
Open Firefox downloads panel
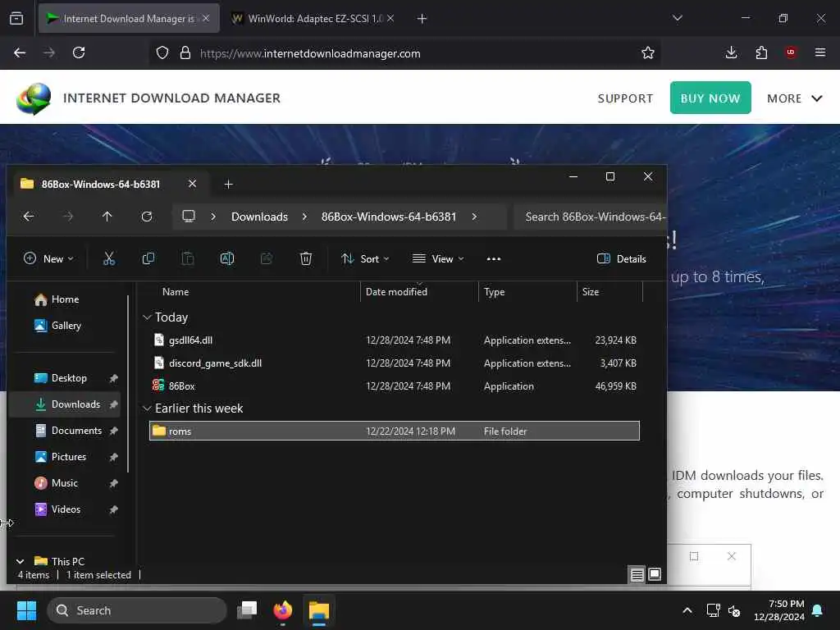pyautogui.click(x=731, y=52)
